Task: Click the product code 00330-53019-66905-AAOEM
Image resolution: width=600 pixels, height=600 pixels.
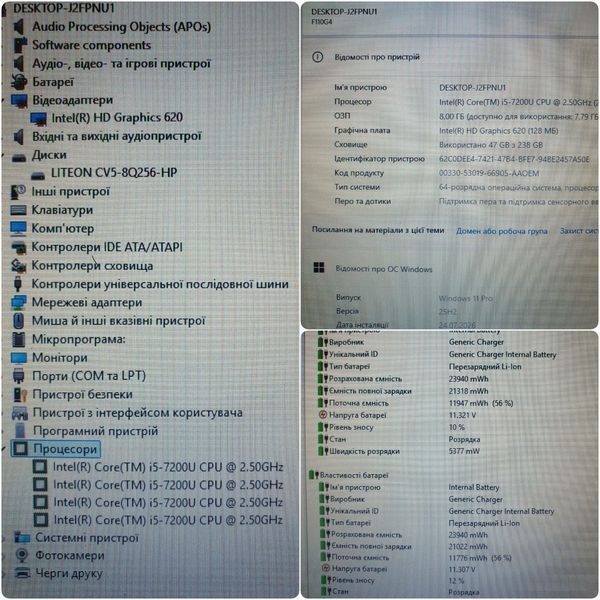Action: pyautogui.click(x=489, y=173)
